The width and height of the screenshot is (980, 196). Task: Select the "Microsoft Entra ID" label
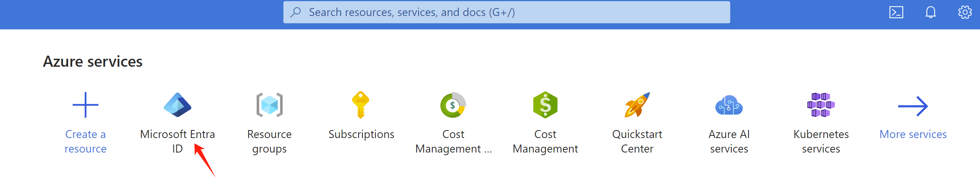click(177, 141)
